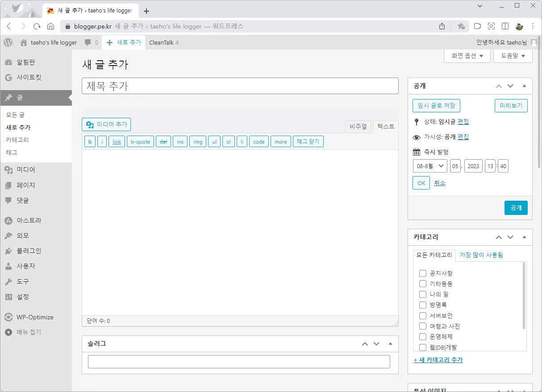Click the browser share icon in address bar

click(442, 26)
